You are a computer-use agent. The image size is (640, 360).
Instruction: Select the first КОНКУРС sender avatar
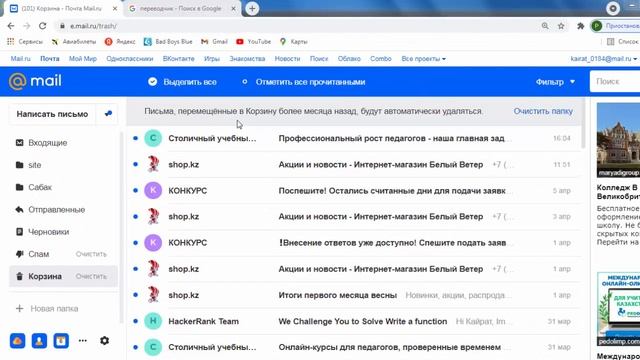pyautogui.click(x=153, y=191)
